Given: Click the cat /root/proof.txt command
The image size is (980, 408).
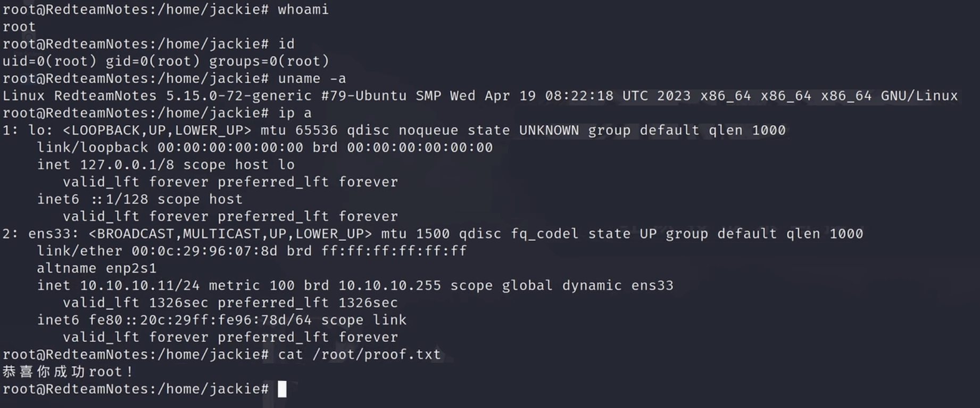Looking at the screenshot, I should click(x=359, y=355).
